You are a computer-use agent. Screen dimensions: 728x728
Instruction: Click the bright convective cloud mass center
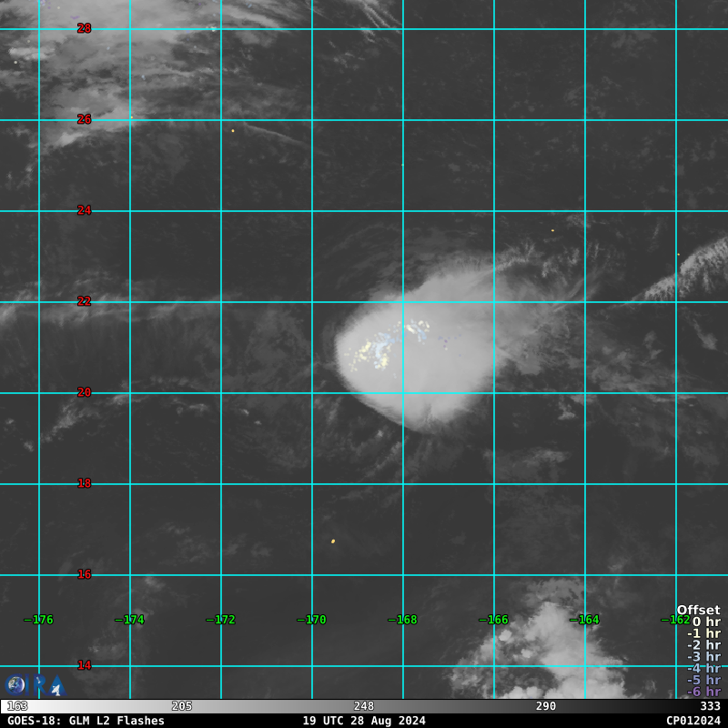pos(418,353)
